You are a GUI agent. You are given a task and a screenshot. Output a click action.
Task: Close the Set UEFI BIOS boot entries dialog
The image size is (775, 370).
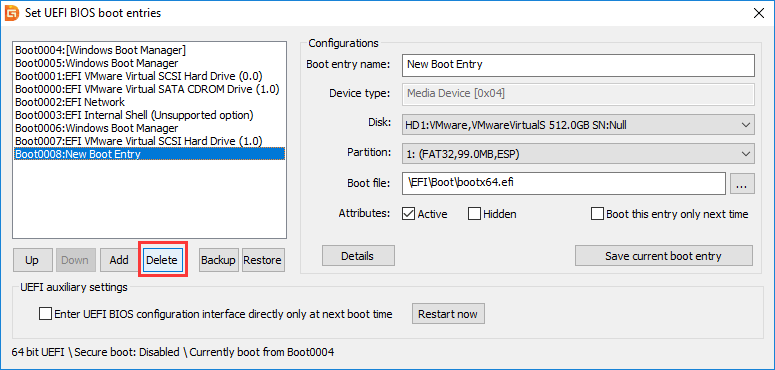pos(759,13)
